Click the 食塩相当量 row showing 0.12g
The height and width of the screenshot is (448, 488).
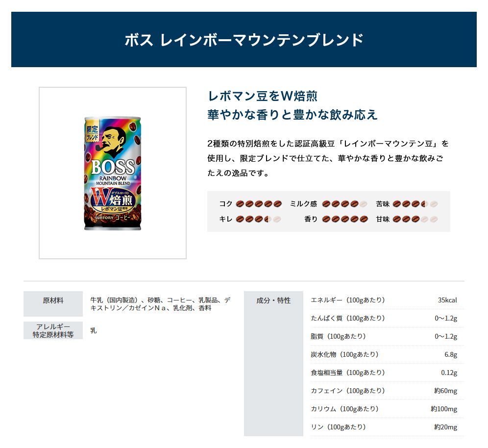tap(387, 373)
